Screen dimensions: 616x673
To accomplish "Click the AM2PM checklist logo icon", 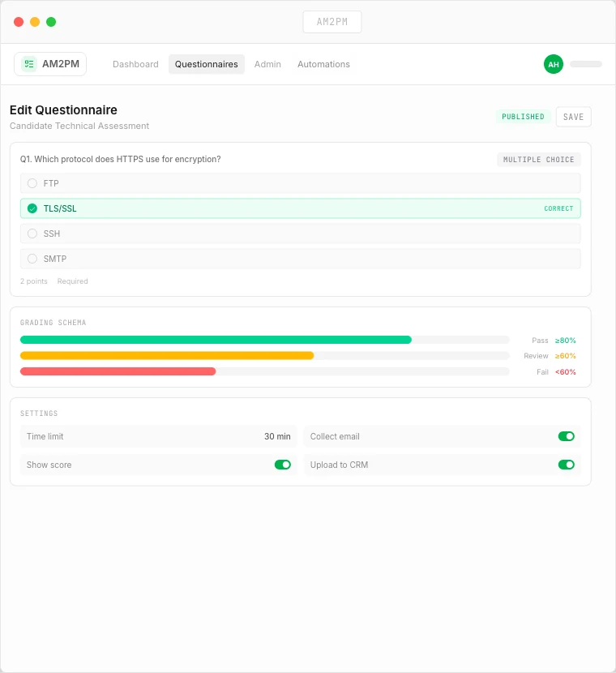I will click(28, 64).
